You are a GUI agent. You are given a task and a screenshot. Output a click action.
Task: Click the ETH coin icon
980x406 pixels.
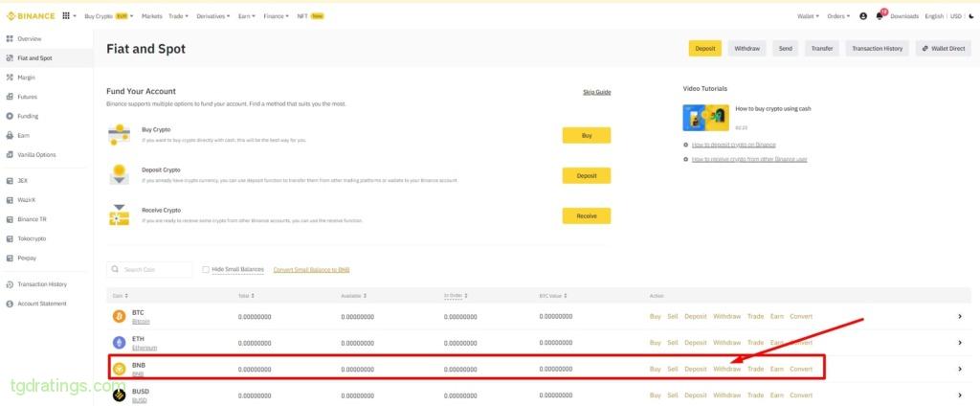pos(119,343)
